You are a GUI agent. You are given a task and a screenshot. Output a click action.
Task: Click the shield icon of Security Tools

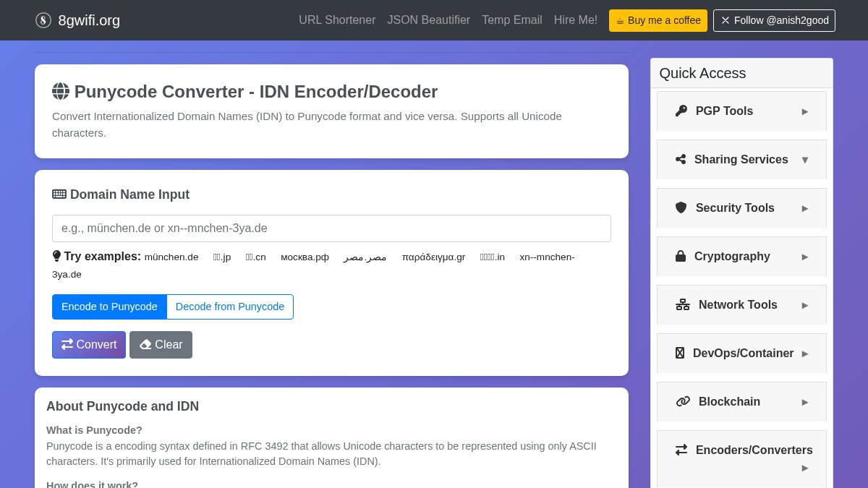point(681,207)
